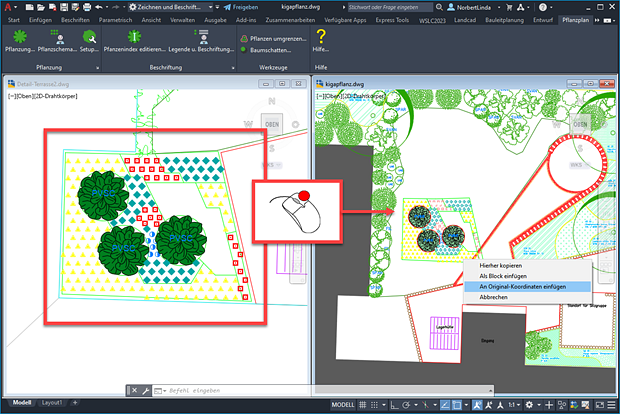Switch to the Landcad ribbon tab
The width and height of the screenshot is (620, 414).
[x=467, y=19]
